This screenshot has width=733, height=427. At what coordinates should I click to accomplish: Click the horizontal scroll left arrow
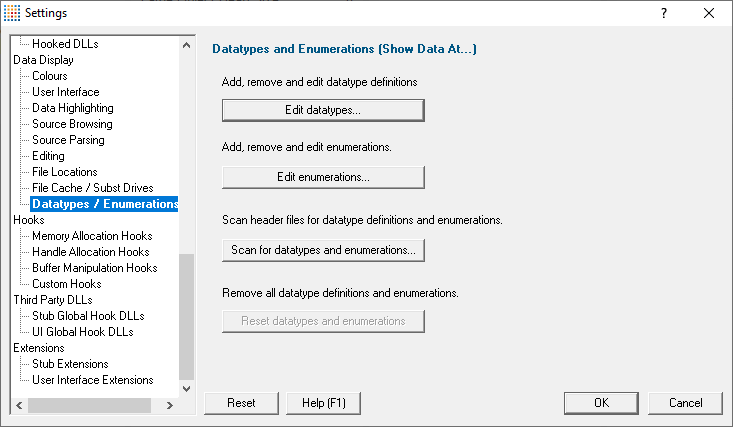click(19, 405)
